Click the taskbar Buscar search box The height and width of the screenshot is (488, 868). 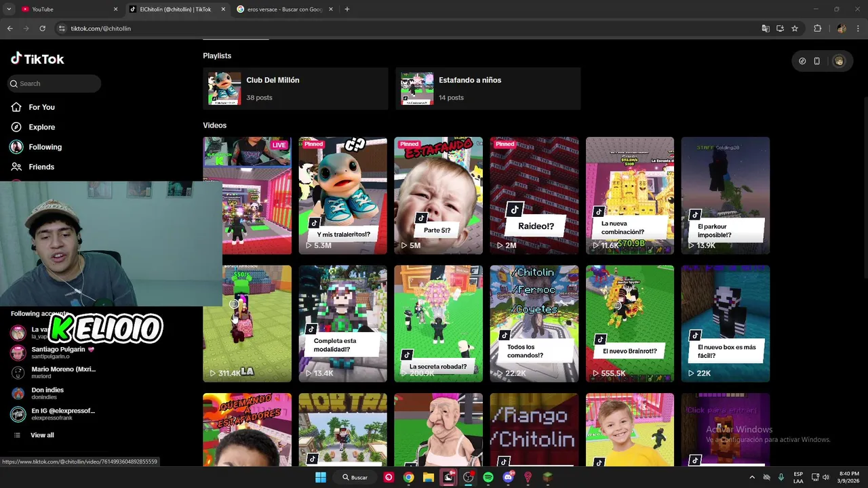click(x=355, y=477)
